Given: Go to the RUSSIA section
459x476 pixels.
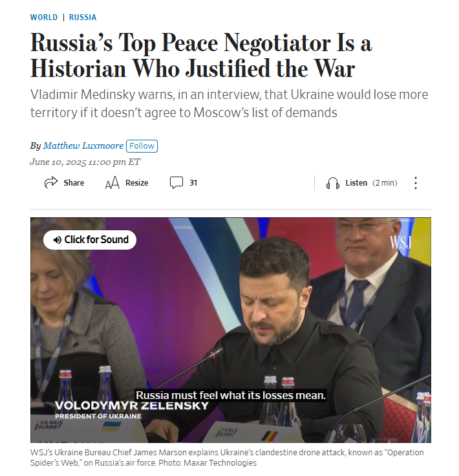Looking at the screenshot, I should coord(83,17).
